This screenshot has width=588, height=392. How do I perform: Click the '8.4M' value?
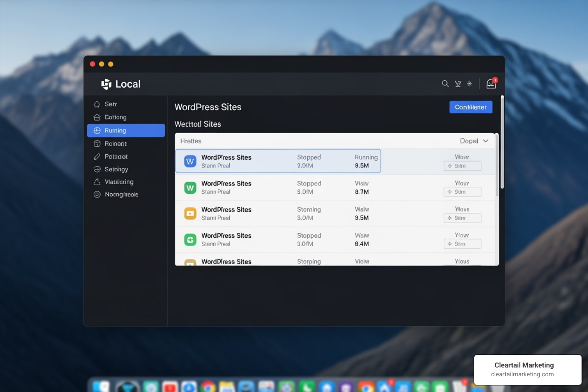click(x=362, y=244)
